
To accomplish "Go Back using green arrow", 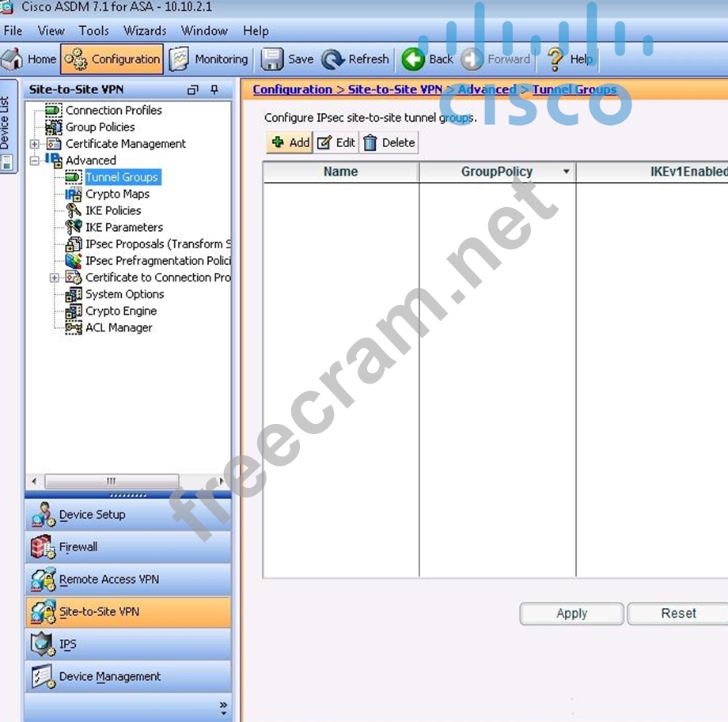I will pyautogui.click(x=413, y=59).
